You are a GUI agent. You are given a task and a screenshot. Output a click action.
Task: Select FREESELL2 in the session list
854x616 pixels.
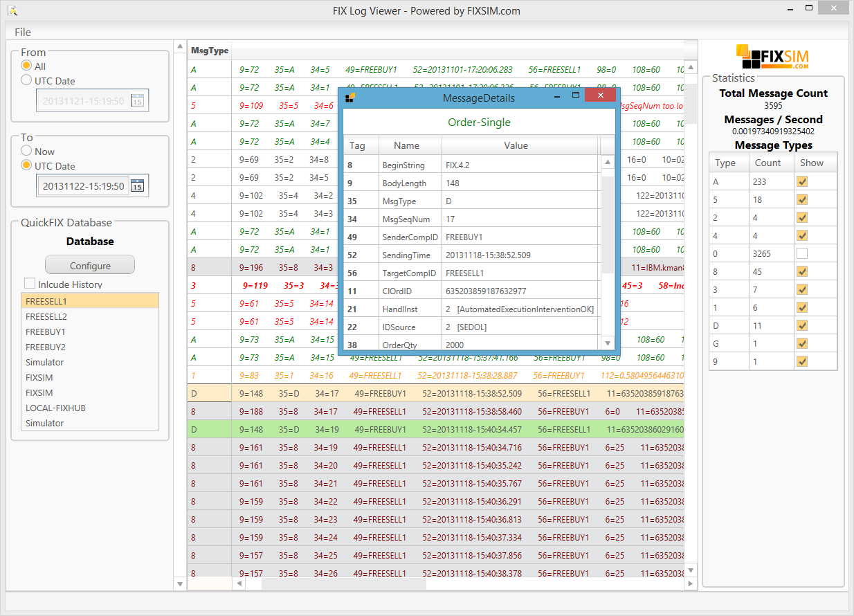point(90,316)
